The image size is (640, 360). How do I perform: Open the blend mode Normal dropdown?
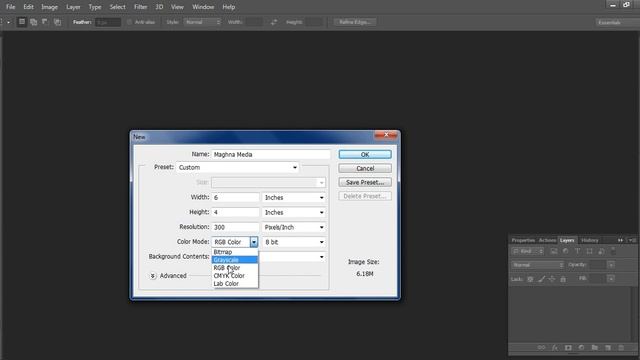click(x=538, y=265)
